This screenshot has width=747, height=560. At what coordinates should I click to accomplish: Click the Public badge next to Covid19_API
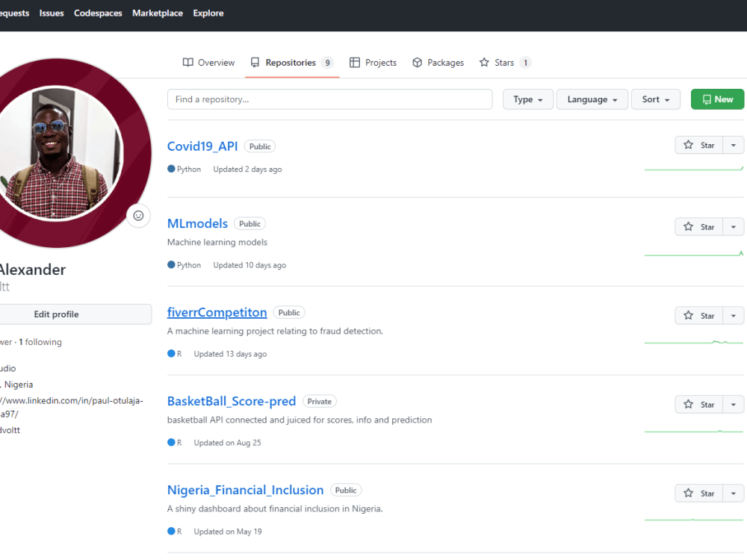(x=260, y=146)
